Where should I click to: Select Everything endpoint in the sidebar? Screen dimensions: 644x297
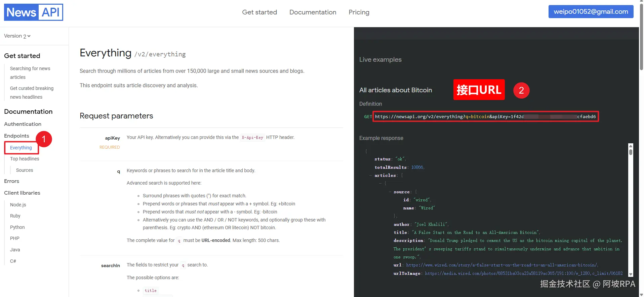coord(21,148)
